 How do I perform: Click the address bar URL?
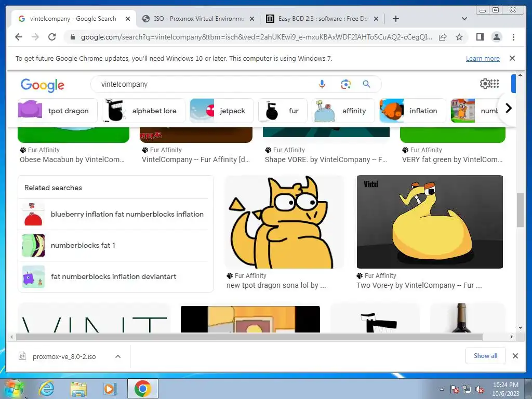coord(256,37)
